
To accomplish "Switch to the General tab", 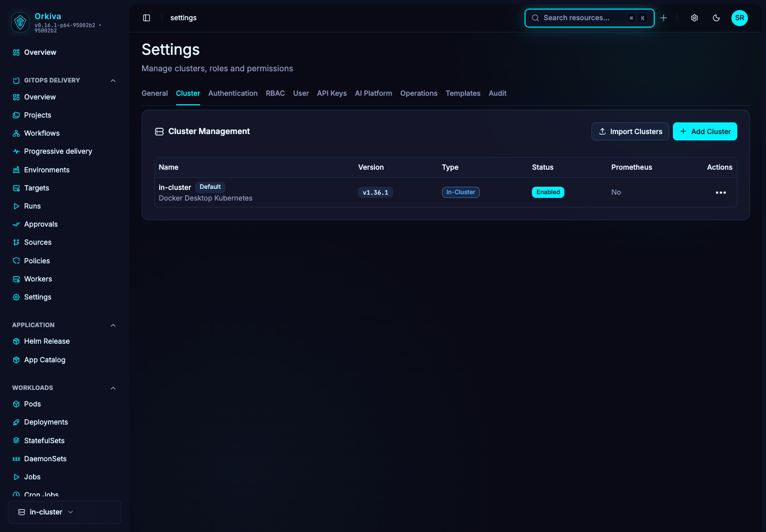I will click(155, 93).
